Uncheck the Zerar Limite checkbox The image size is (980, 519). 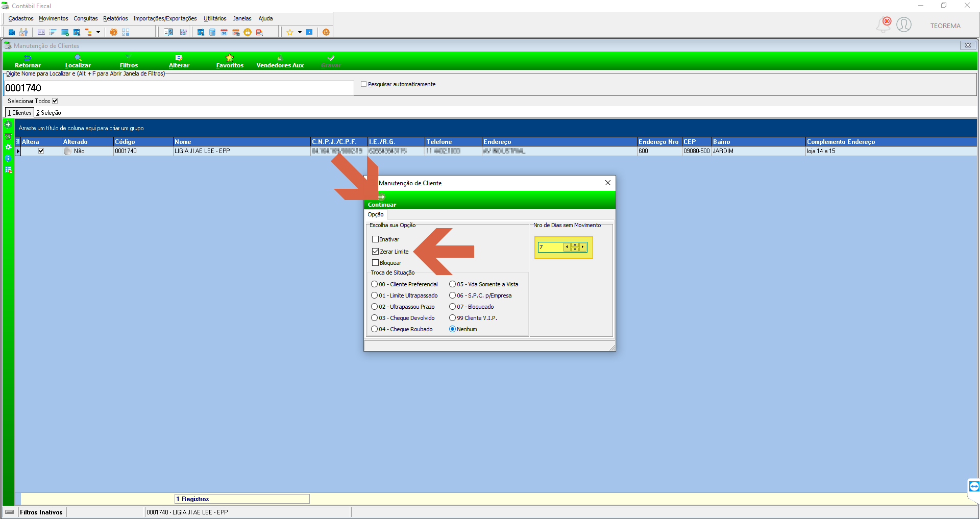376,252
